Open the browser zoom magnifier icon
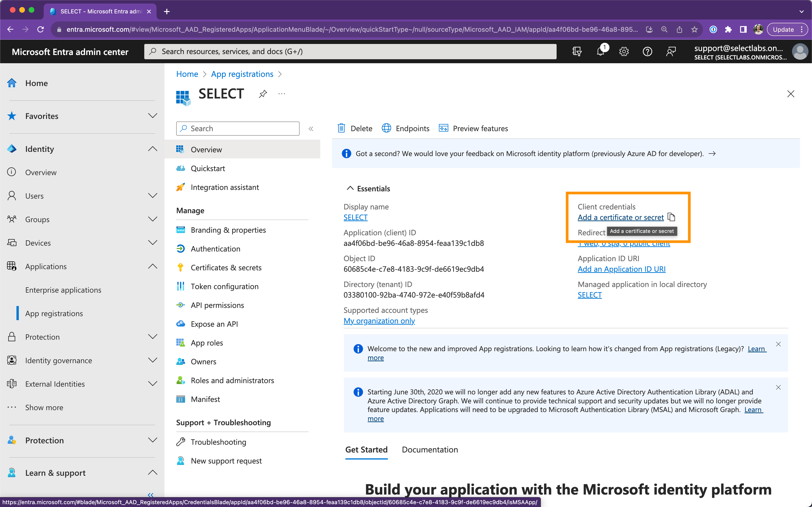 pyautogui.click(x=664, y=30)
